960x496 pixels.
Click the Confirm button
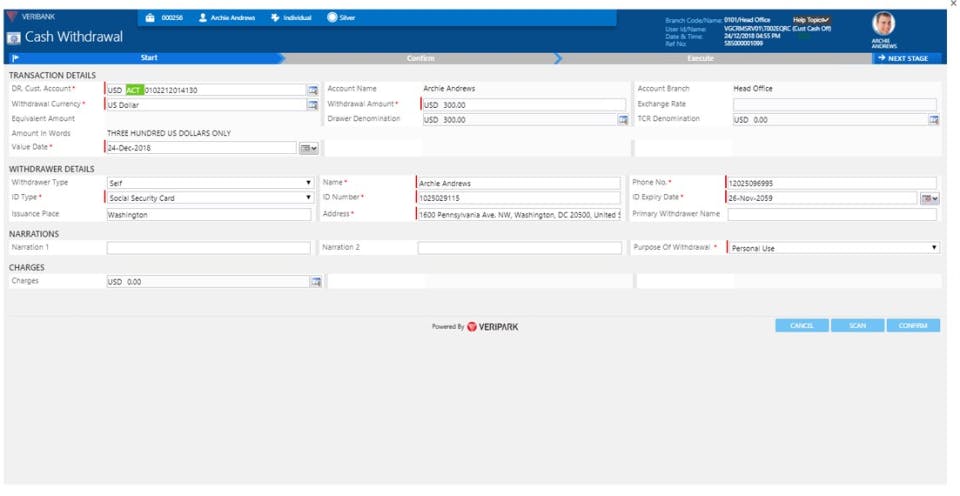click(x=913, y=326)
